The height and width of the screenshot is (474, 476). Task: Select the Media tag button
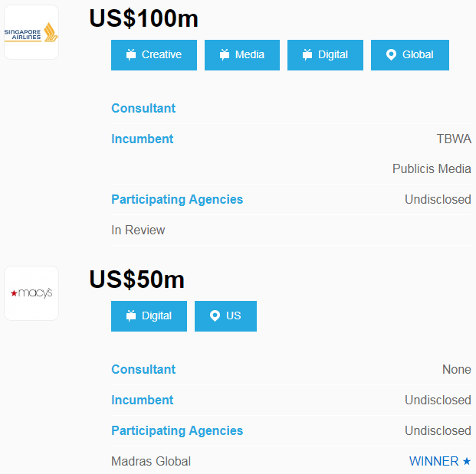tap(242, 55)
